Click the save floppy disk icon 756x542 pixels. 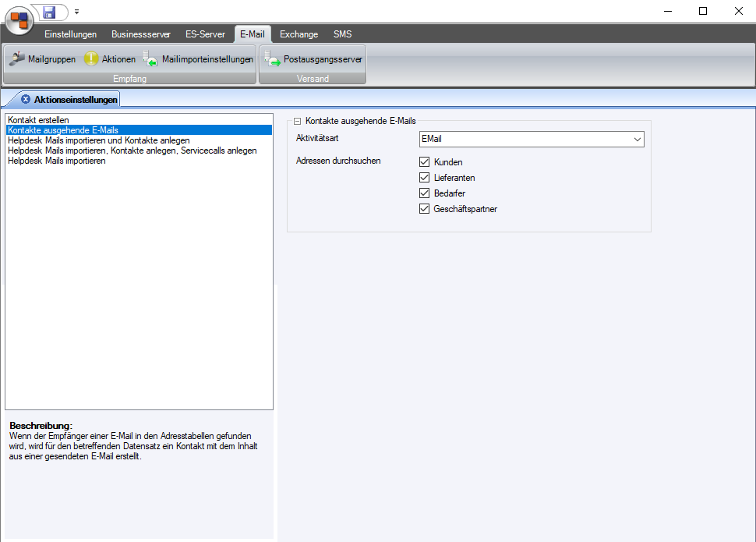tap(49, 12)
